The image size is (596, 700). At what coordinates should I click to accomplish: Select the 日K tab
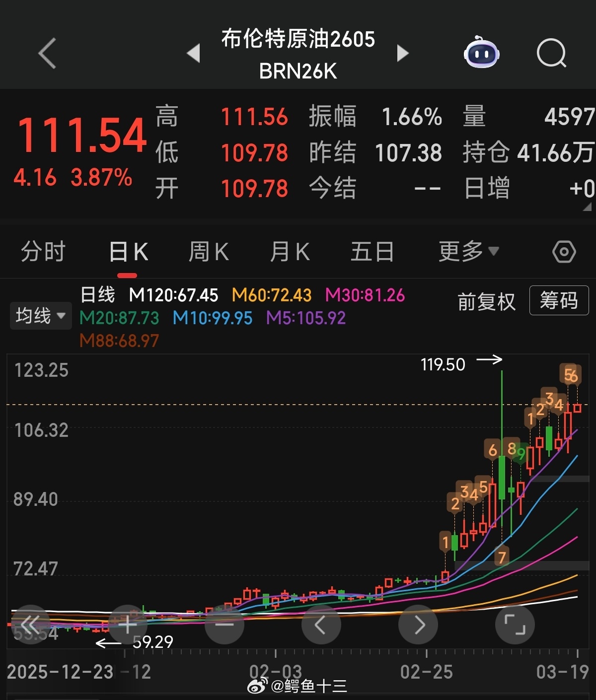[128, 252]
